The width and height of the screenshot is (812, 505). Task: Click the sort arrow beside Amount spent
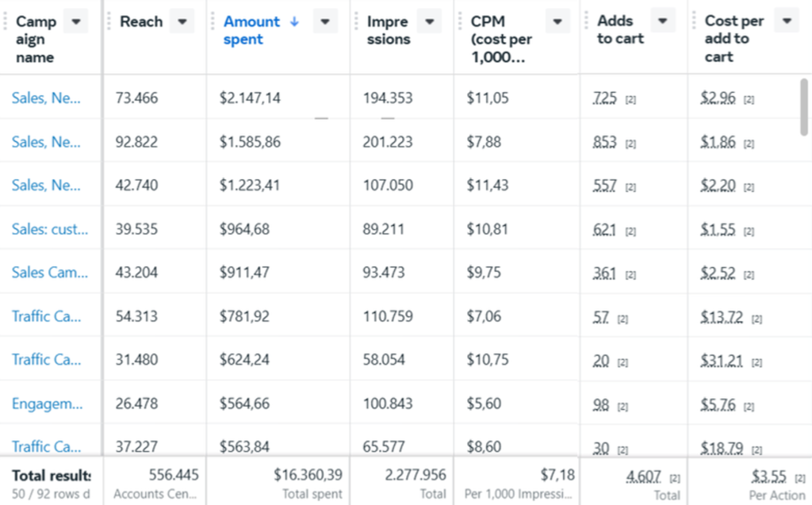(294, 21)
